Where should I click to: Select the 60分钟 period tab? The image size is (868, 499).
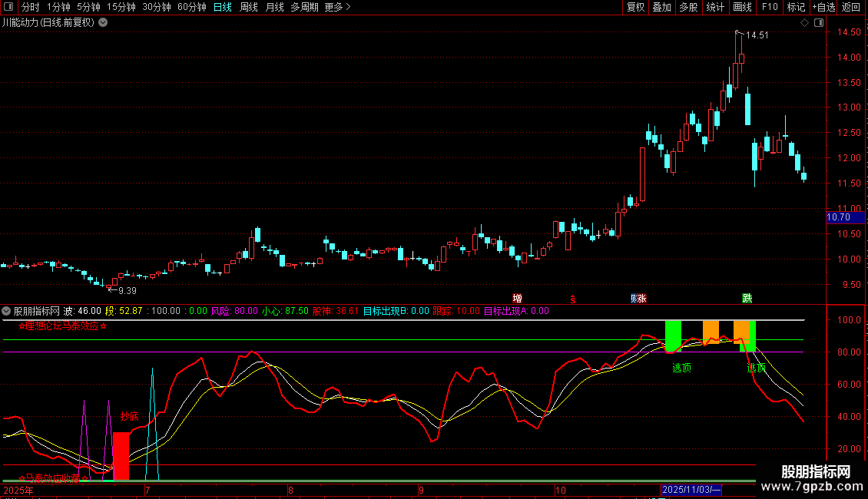pyautogui.click(x=191, y=7)
